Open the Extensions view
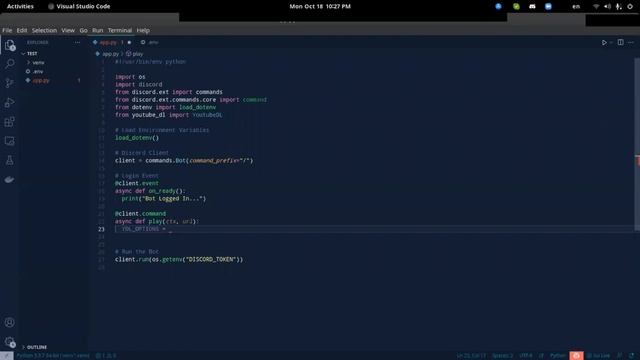The image size is (640, 360). tap(9, 122)
